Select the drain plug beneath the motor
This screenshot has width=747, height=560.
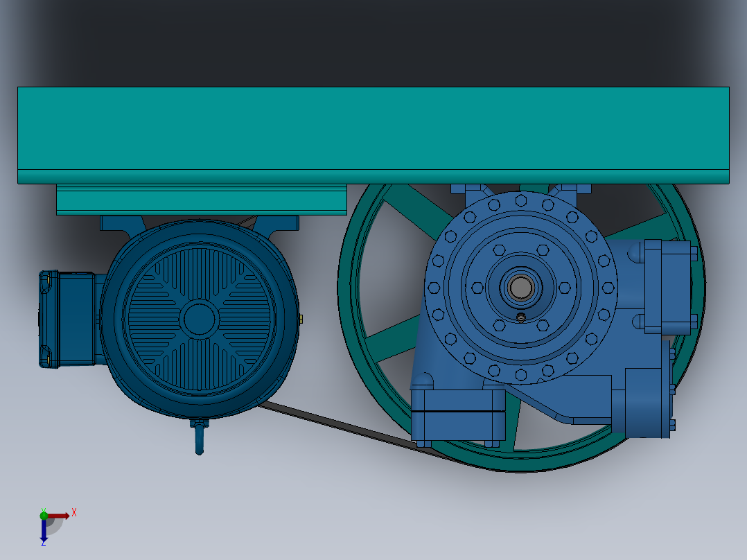pyautogui.click(x=200, y=437)
